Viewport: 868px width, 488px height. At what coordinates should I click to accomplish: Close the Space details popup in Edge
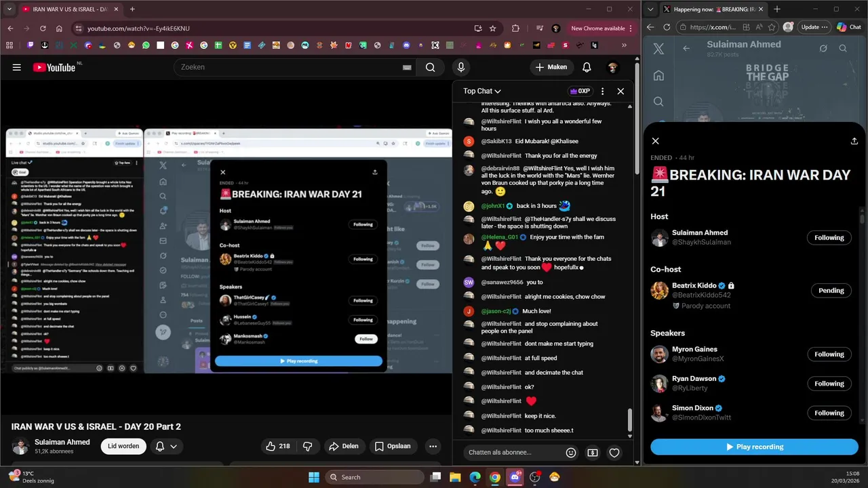point(655,141)
